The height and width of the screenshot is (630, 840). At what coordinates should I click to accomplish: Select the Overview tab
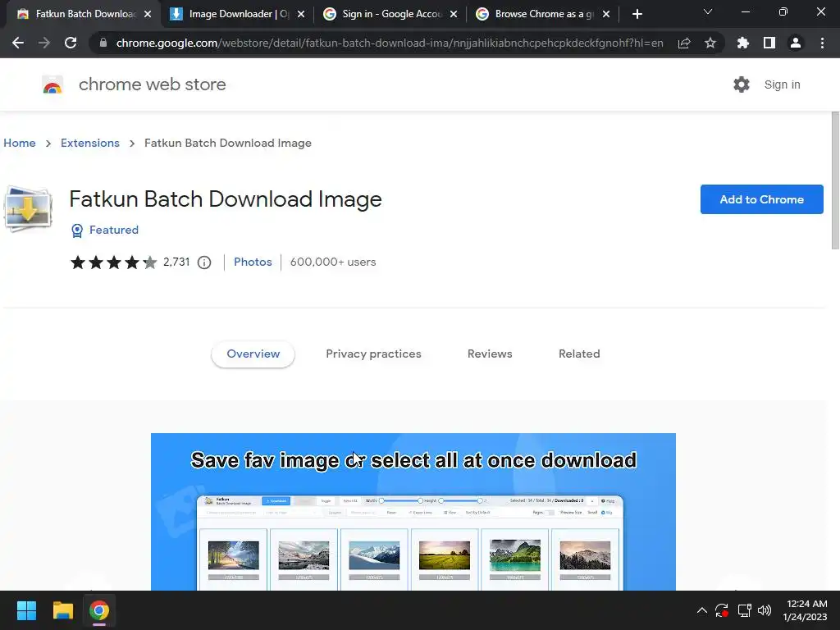coord(253,354)
